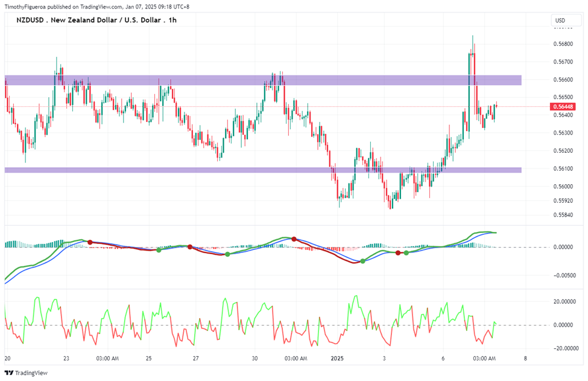Viewport: 588px width, 381px height.
Task: Click the 8 date label on time axis
Action: (525, 359)
